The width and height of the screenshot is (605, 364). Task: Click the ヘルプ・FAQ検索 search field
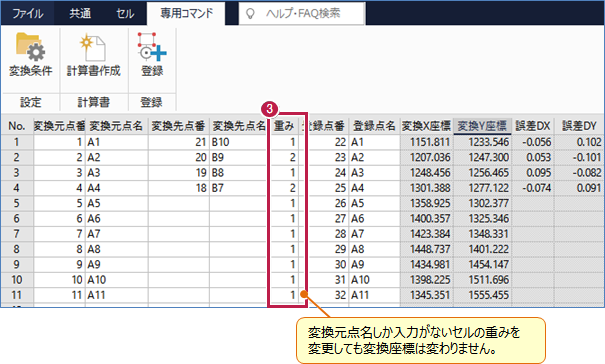coord(302,14)
